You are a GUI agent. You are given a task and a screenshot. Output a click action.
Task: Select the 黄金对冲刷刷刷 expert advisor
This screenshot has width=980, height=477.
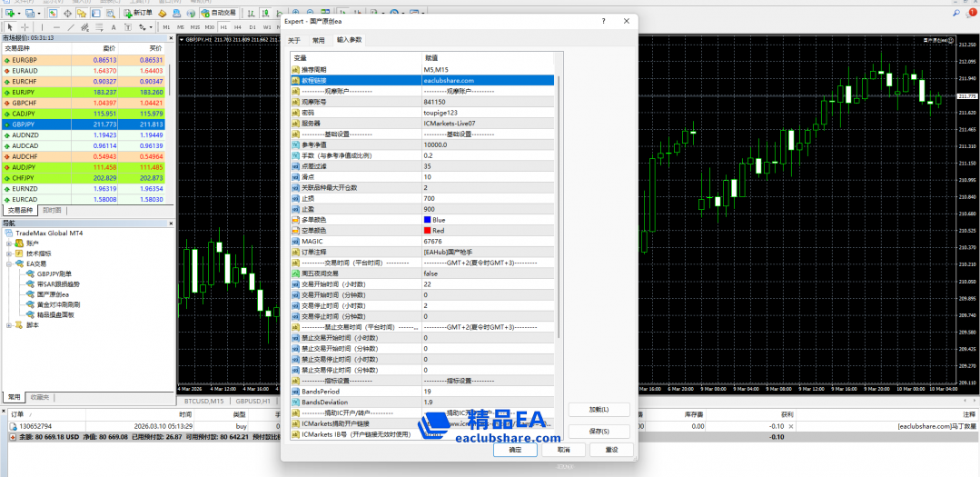(59, 304)
